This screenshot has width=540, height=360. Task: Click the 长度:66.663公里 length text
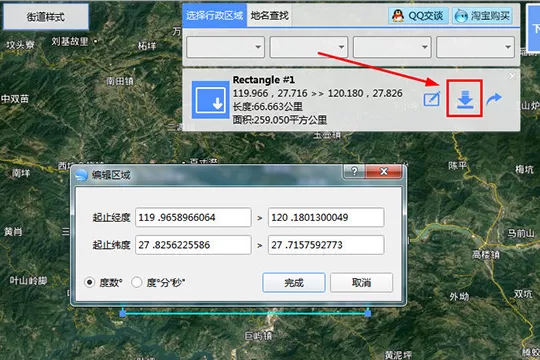[268, 106]
